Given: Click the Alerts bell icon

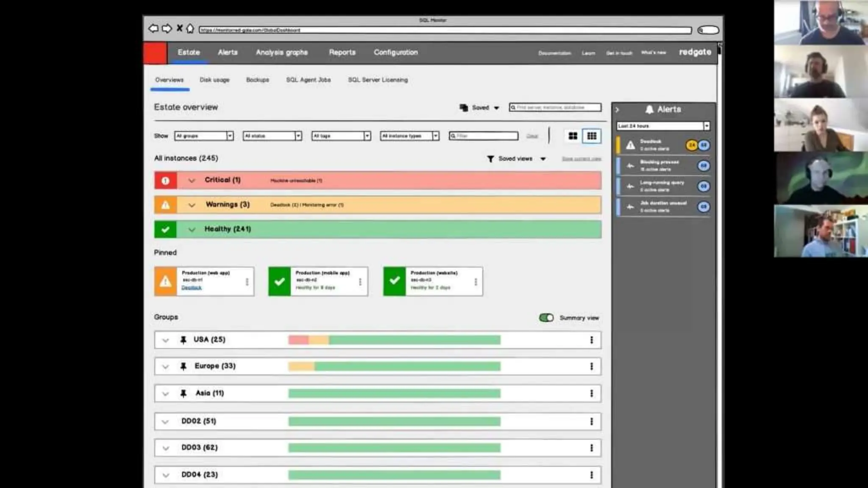Looking at the screenshot, I should (649, 109).
